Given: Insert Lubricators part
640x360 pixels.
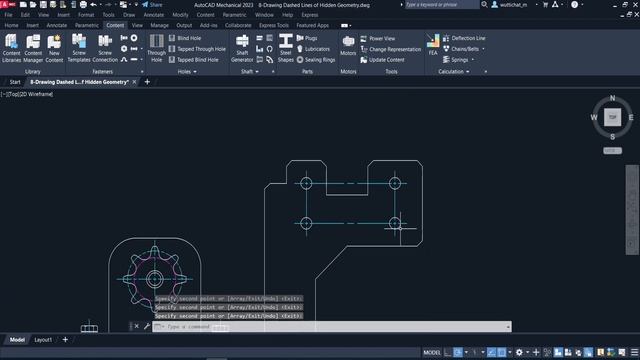Looking at the screenshot, I should 313,49.
